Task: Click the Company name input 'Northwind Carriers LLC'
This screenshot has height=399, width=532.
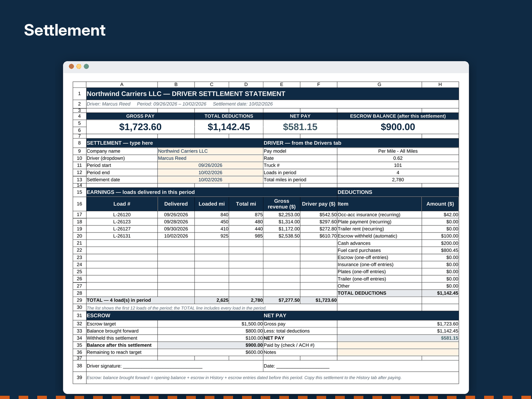Action: click(x=210, y=151)
